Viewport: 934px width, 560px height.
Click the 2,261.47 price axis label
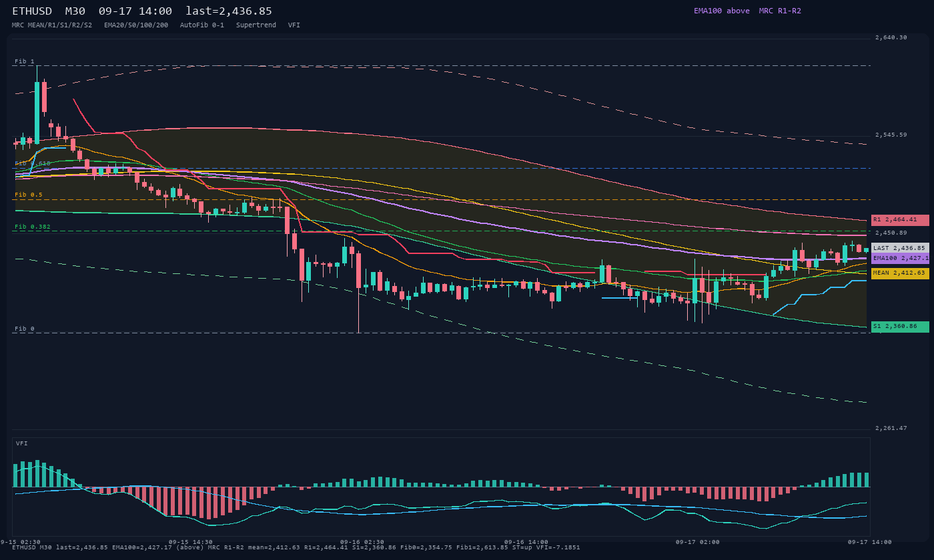(891, 428)
